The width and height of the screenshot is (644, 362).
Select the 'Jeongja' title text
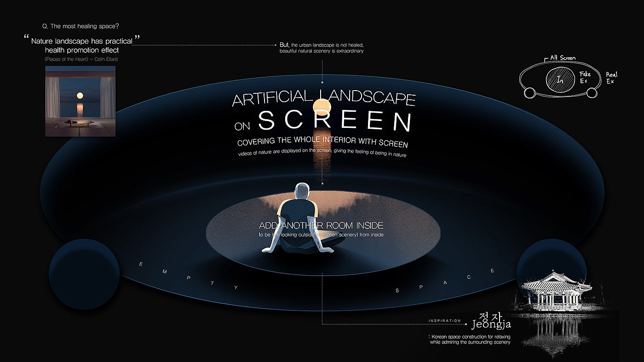(491, 325)
